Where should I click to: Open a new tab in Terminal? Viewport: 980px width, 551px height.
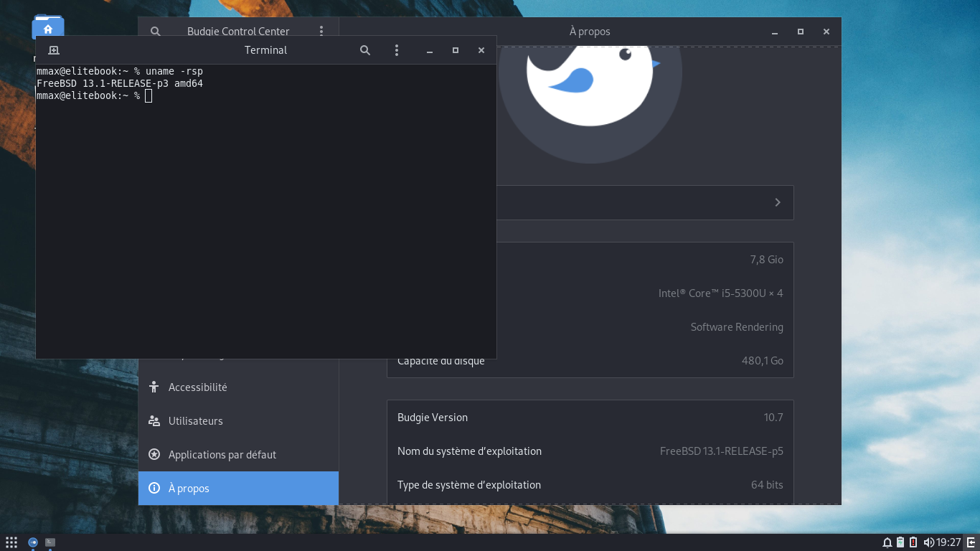click(x=53, y=50)
